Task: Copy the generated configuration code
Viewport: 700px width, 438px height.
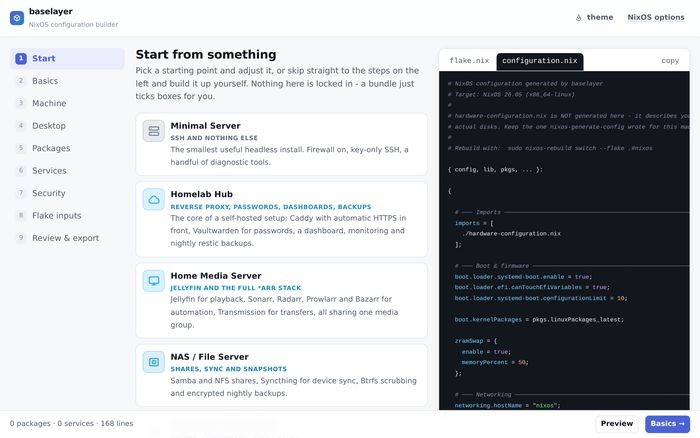Action: [670, 61]
